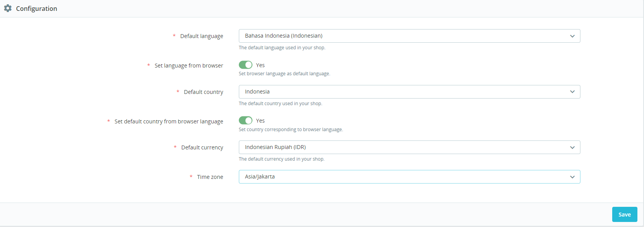
Task: Click the Time zone field label
Action: pos(210,177)
